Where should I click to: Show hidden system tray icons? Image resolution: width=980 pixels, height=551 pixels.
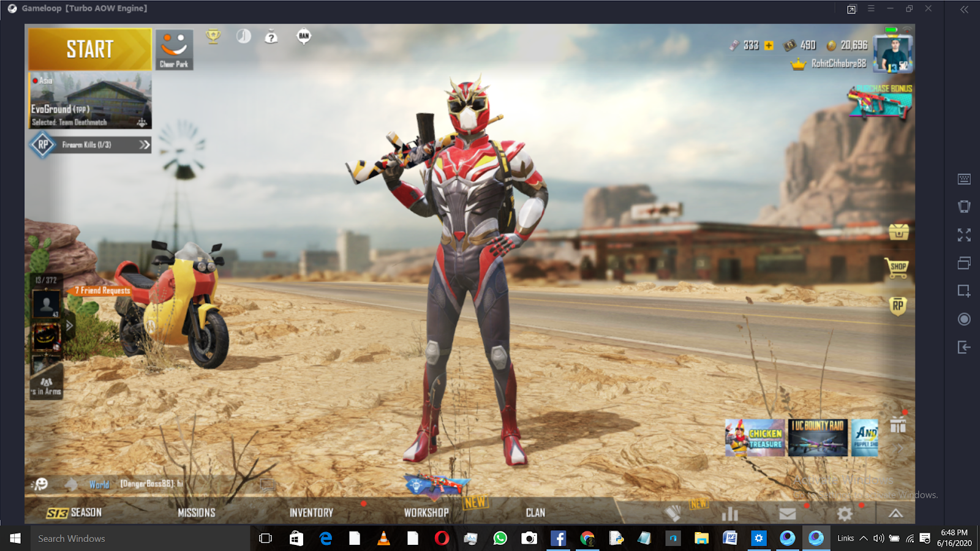863,539
